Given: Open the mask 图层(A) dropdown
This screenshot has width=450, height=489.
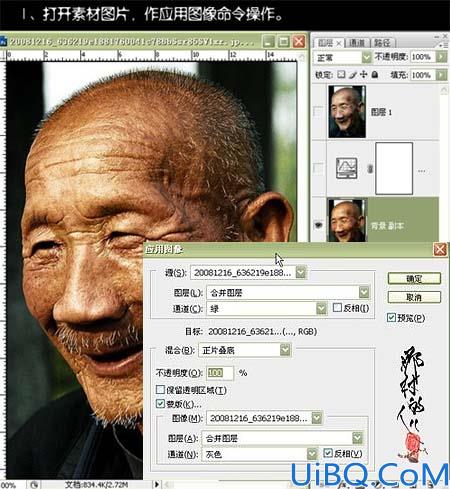Looking at the screenshot, I should pos(357,438).
